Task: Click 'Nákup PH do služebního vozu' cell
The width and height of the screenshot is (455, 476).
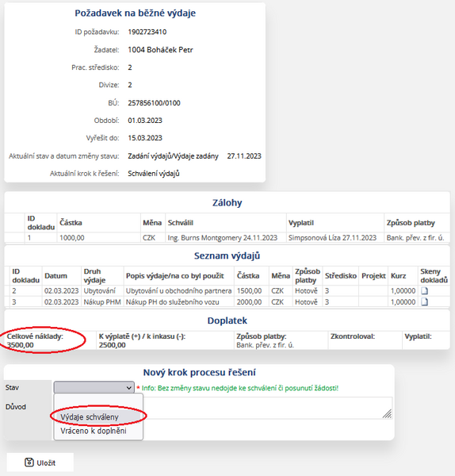Action: pos(172,302)
